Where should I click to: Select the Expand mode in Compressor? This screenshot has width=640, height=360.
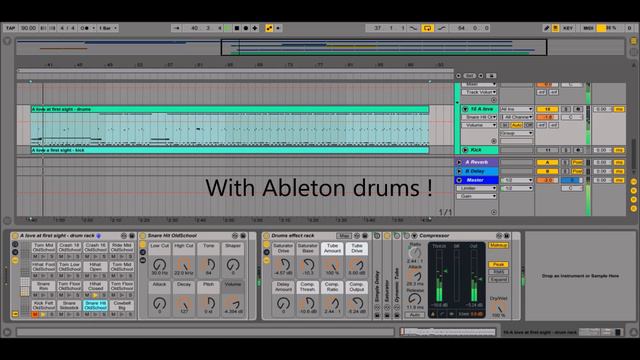[498, 280]
